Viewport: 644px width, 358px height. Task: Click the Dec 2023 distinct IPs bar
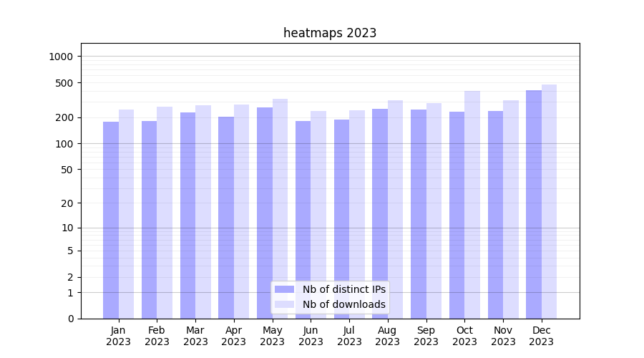tap(534, 204)
